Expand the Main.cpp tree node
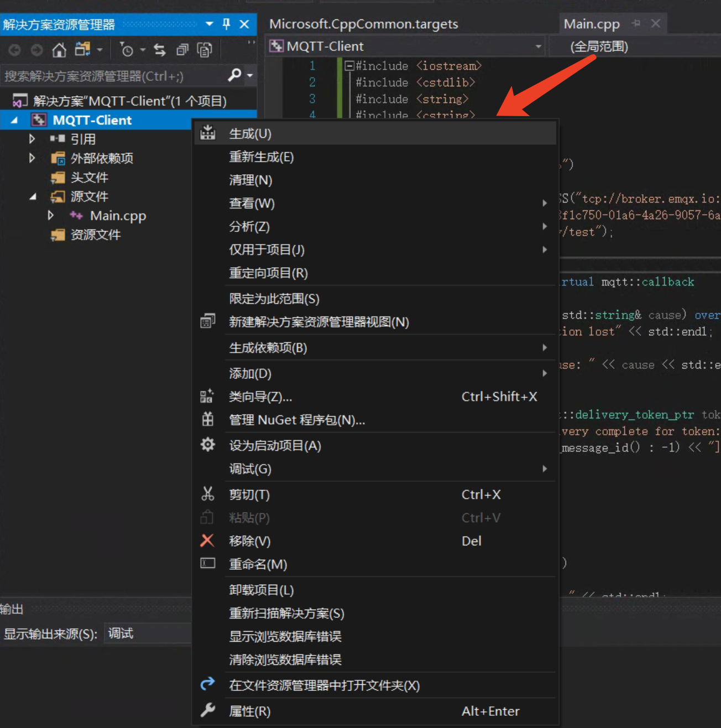The height and width of the screenshot is (728, 721). tap(51, 215)
